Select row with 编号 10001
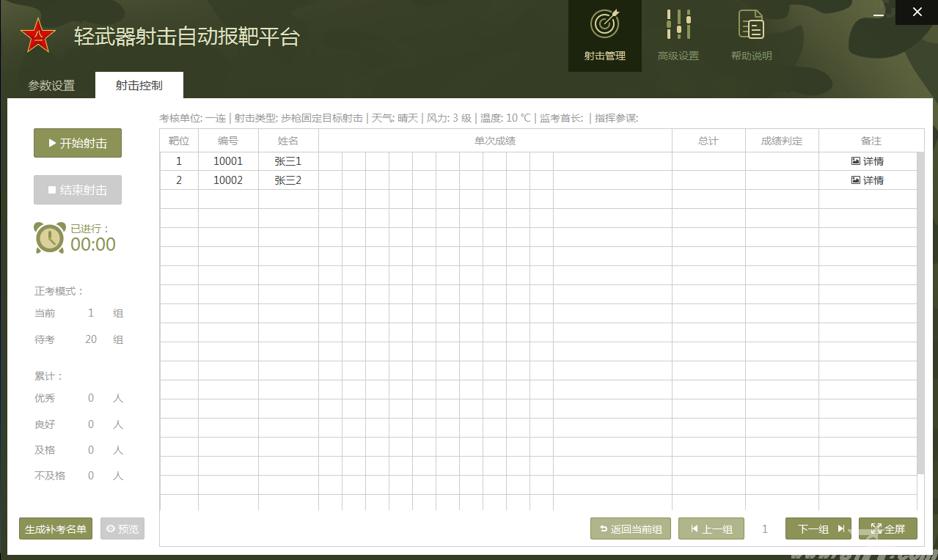This screenshot has width=938, height=560. [x=227, y=161]
